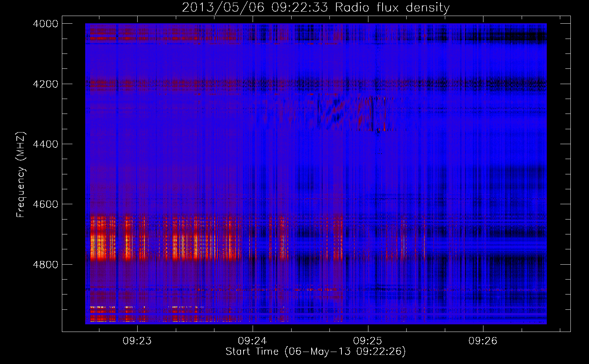Click the 4400 frequency tick label
Image resolution: width=589 pixels, height=364 pixels.
pos(46,144)
